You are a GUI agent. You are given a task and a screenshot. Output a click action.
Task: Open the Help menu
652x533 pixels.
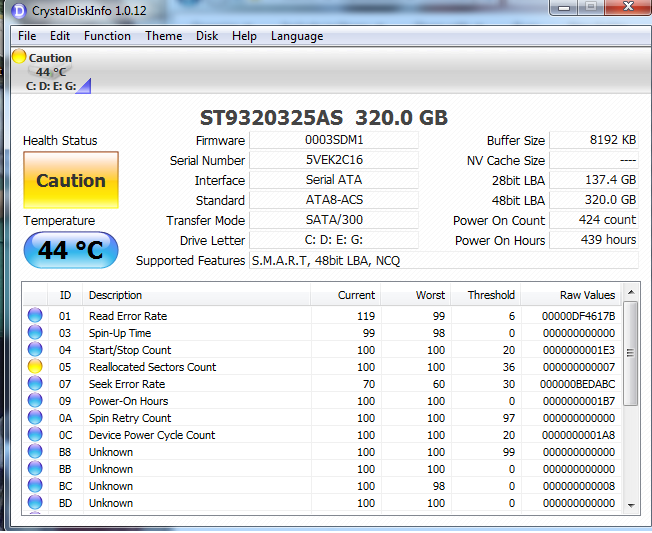(x=244, y=36)
